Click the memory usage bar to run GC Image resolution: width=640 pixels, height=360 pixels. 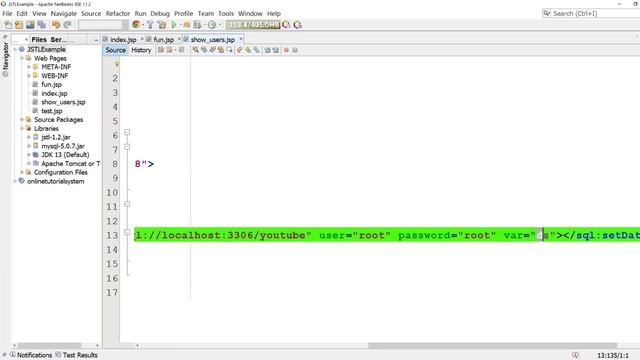click(x=253, y=25)
